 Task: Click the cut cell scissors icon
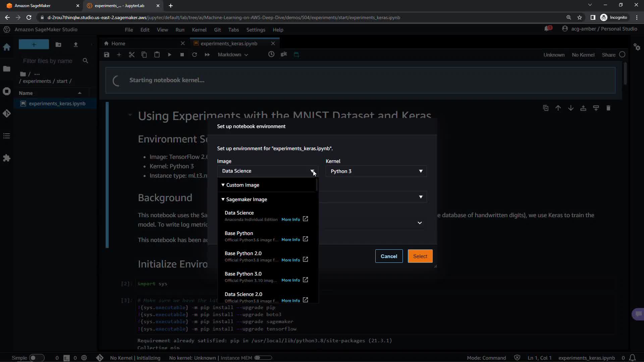pos(131,55)
